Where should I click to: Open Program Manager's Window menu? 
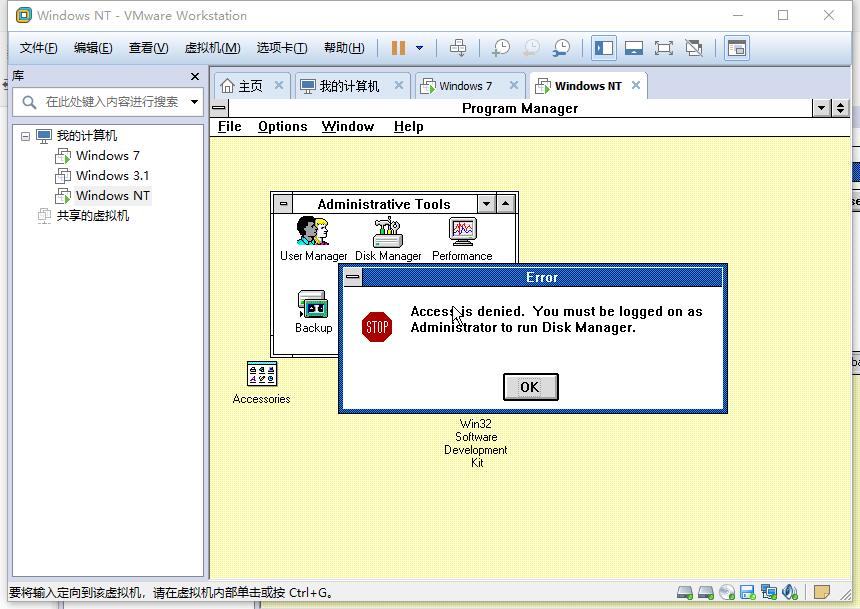pos(348,127)
